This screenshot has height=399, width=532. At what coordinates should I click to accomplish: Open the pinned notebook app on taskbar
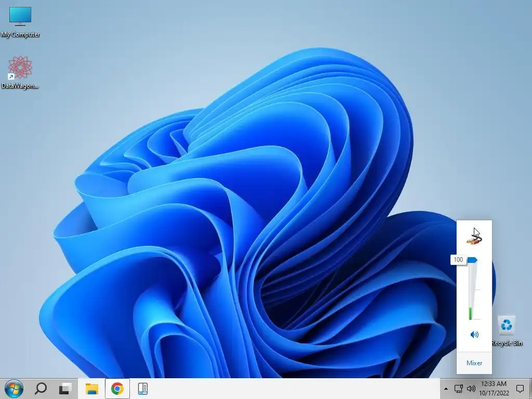click(x=143, y=389)
